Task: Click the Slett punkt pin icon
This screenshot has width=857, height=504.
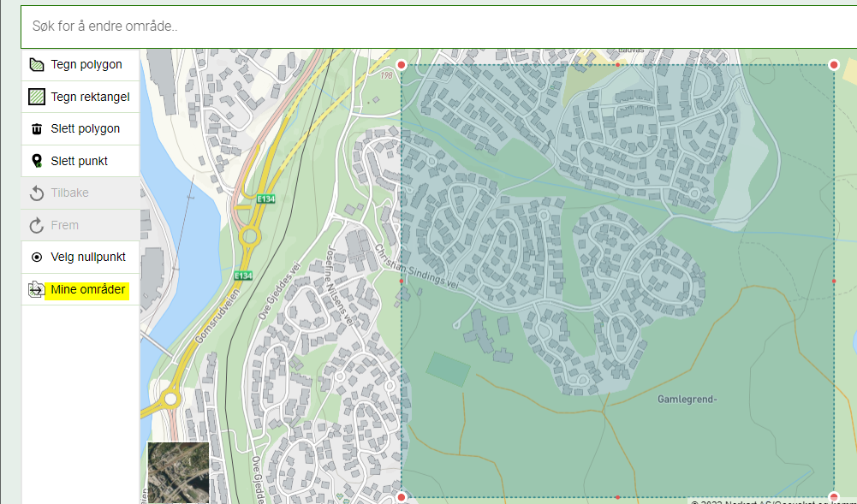Action: tap(37, 161)
